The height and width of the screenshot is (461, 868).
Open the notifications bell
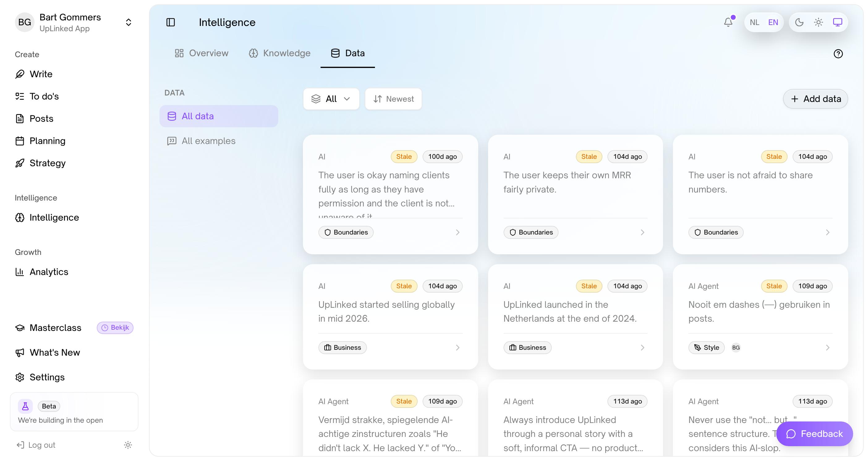click(x=728, y=22)
